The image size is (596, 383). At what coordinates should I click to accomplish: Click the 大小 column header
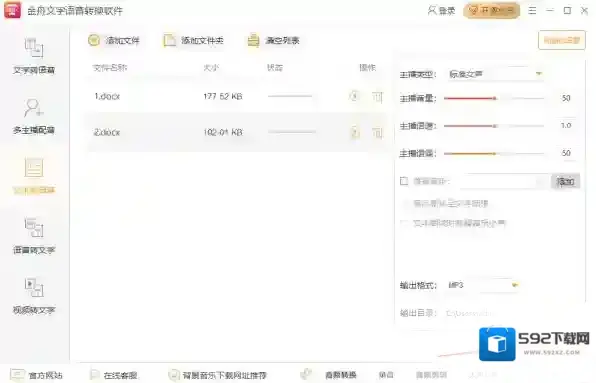coord(211,68)
